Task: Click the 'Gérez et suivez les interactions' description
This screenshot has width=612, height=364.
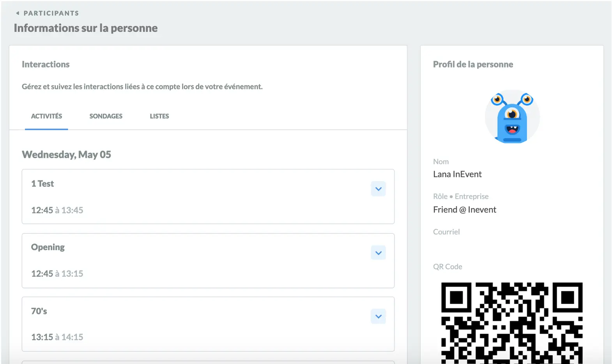Action: tap(142, 87)
